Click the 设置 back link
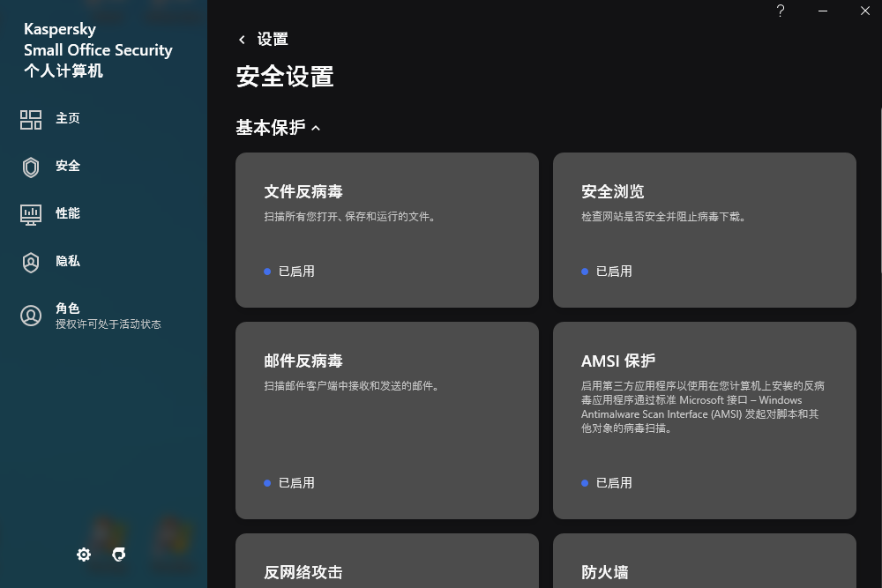This screenshot has width=882, height=588. [x=273, y=40]
